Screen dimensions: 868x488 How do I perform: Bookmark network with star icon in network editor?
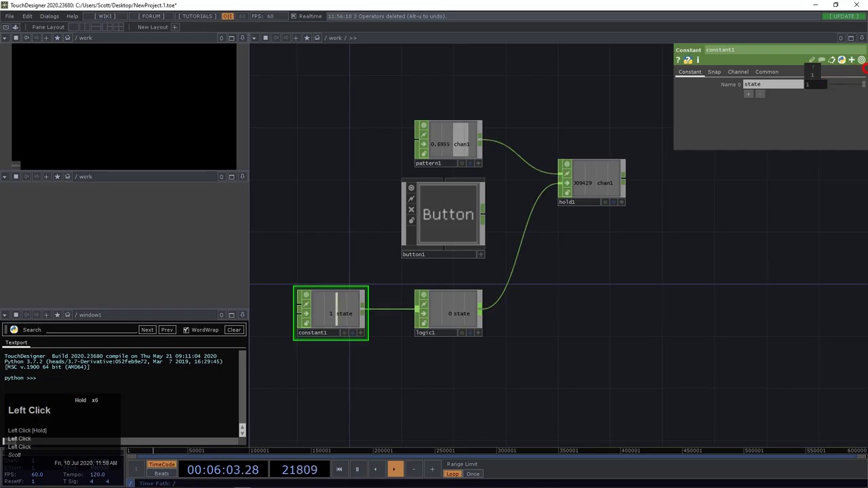307,38
